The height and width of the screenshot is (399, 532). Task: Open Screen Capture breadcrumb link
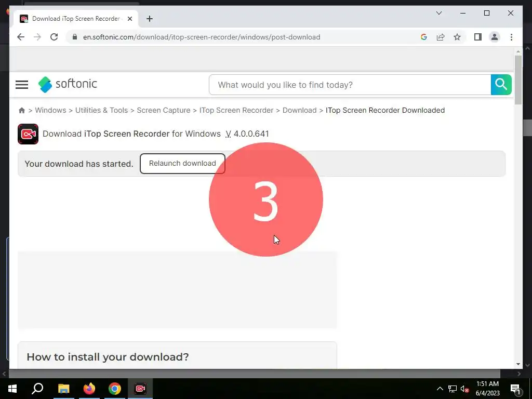(164, 110)
